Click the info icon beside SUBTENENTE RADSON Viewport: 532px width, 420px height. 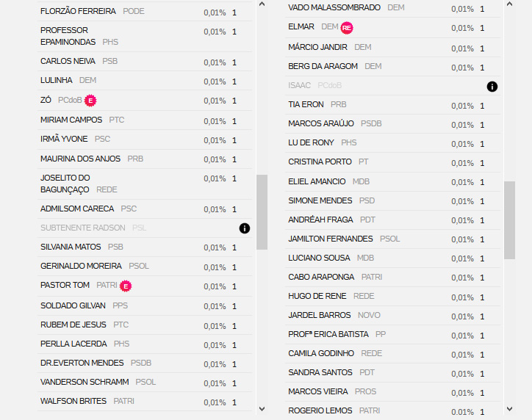click(244, 228)
